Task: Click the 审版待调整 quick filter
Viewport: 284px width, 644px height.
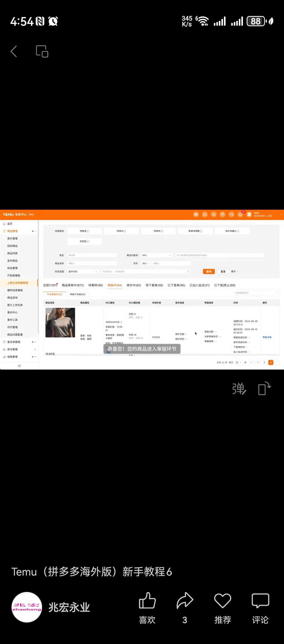Action: pyautogui.click(x=195, y=231)
